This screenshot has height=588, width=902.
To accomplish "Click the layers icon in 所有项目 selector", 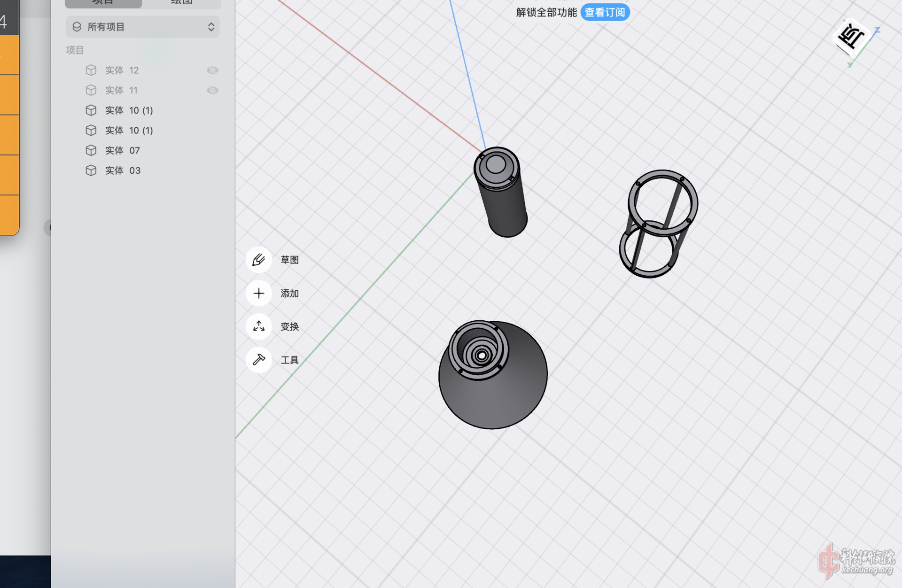I will pyautogui.click(x=77, y=27).
